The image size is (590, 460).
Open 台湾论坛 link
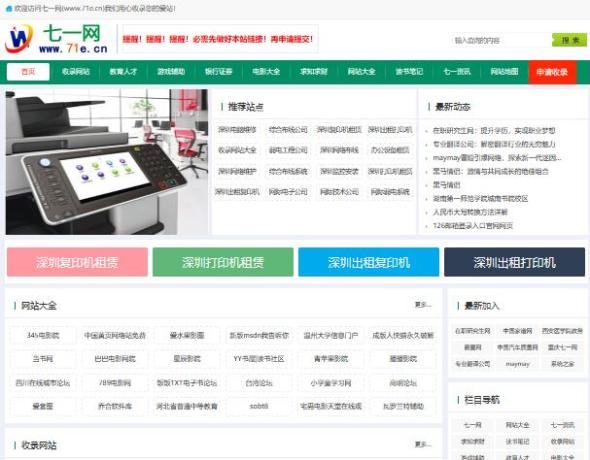tap(259, 383)
